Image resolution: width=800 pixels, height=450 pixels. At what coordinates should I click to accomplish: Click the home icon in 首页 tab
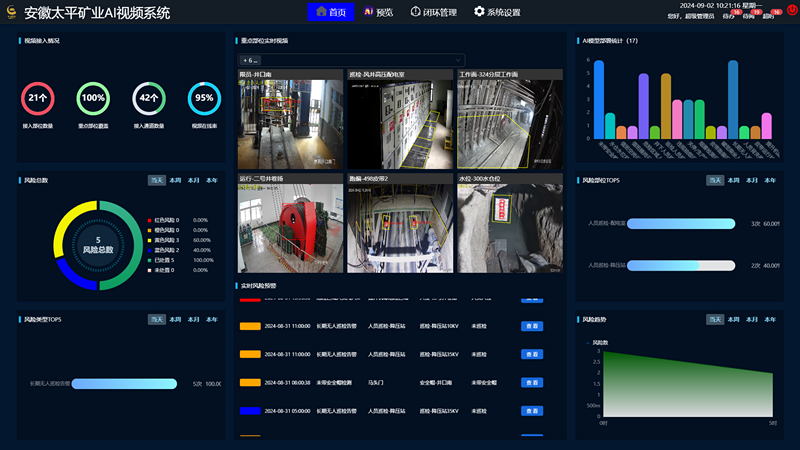tap(321, 12)
